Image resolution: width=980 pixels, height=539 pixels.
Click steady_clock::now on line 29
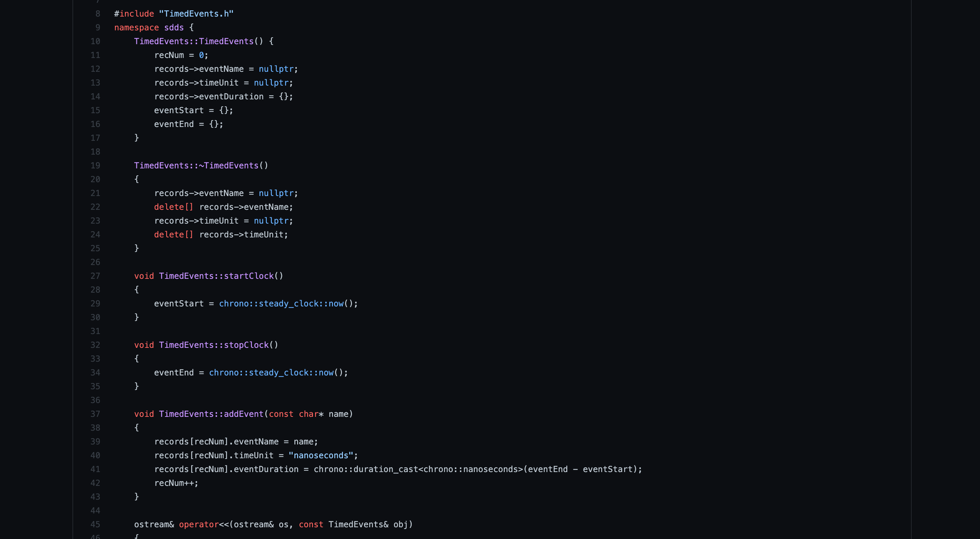(x=301, y=304)
